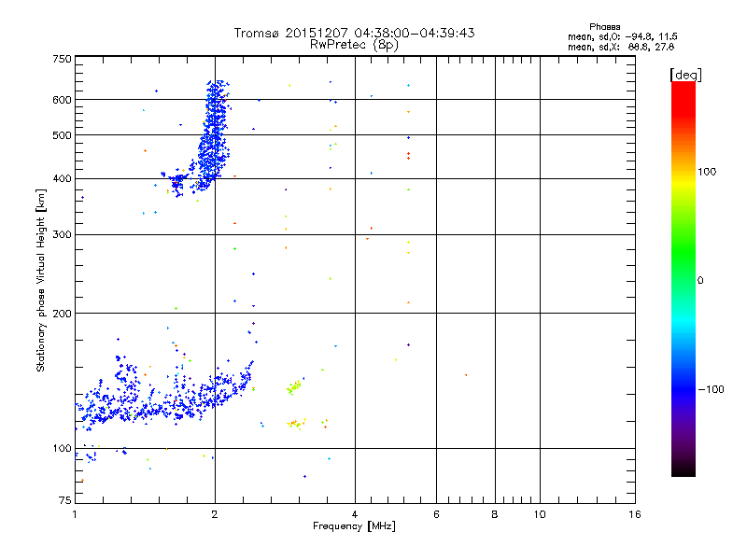Click the "mean, sd,X: 88.8, 27.8" line

(621, 47)
